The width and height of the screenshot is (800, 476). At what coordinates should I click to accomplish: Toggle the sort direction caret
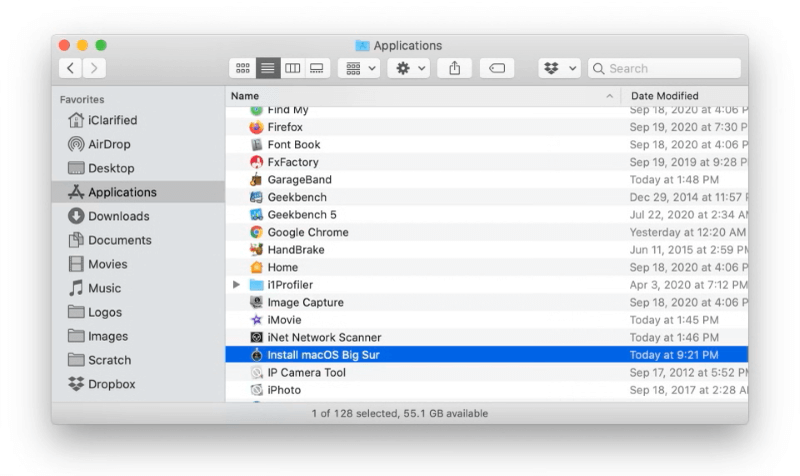pos(610,96)
